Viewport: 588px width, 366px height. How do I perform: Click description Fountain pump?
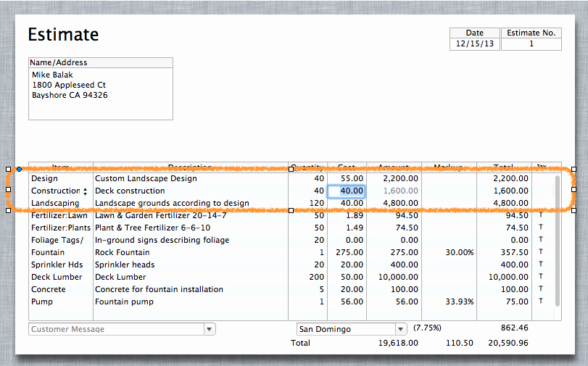pyautogui.click(x=124, y=302)
